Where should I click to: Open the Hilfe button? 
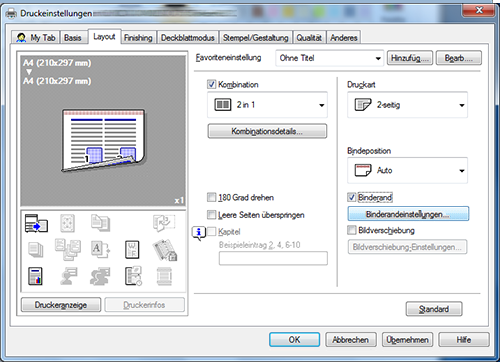[464, 340]
